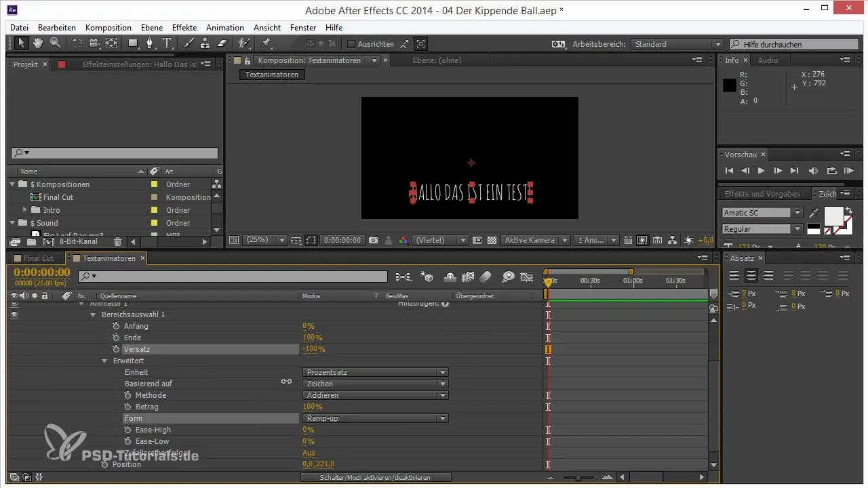Viewport: 868px width, 488px height.
Task: Toggle the mute audio button in Vorschau
Action: point(814,171)
